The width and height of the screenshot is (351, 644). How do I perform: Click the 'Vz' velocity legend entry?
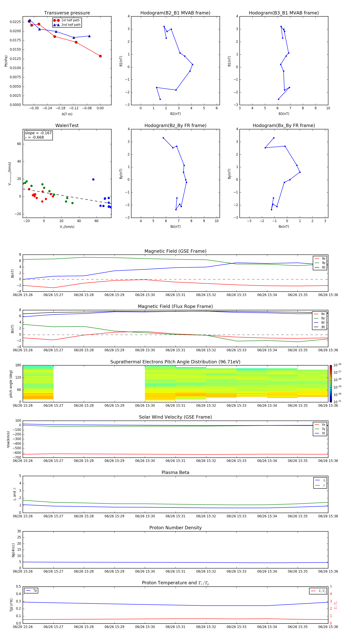tap(320, 433)
